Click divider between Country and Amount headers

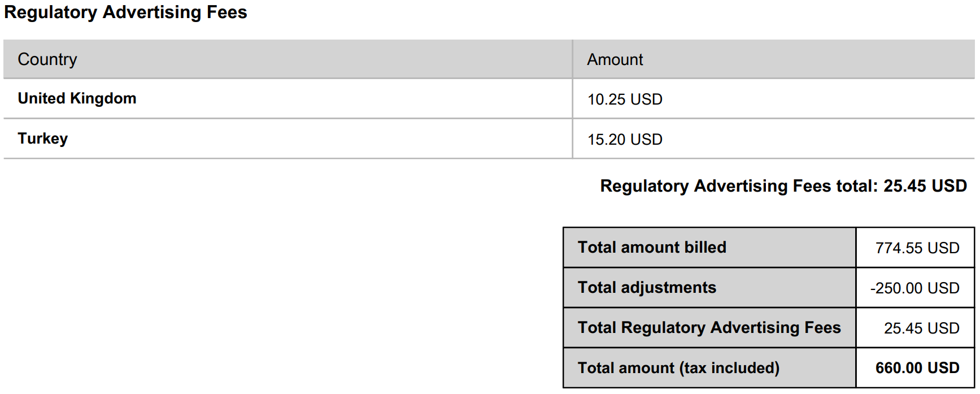click(x=573, y=59)
